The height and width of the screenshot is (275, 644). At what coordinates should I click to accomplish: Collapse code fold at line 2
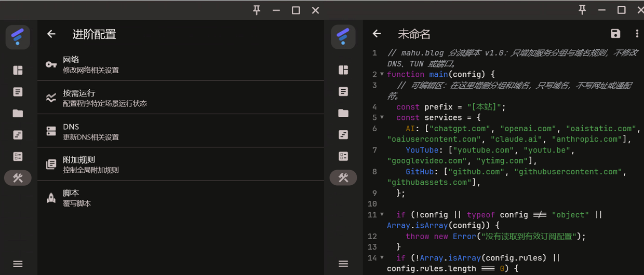tap(382, 74)
